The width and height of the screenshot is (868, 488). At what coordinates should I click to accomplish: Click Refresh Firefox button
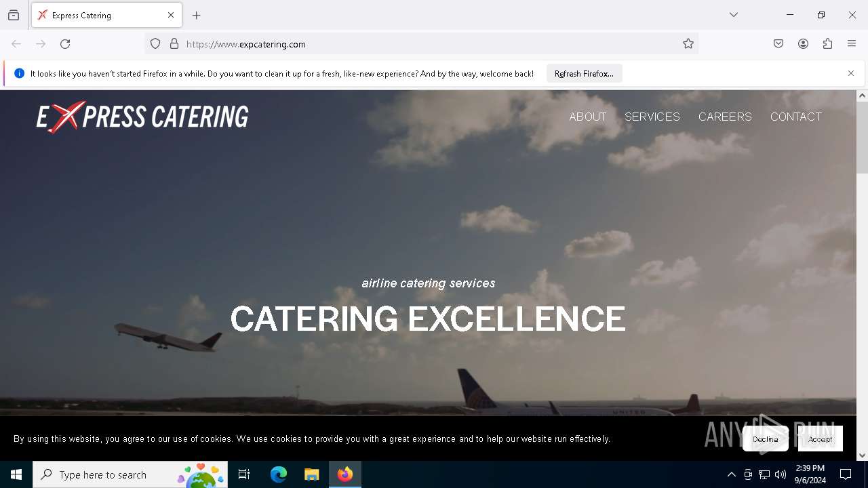click(x=584, y=74)
